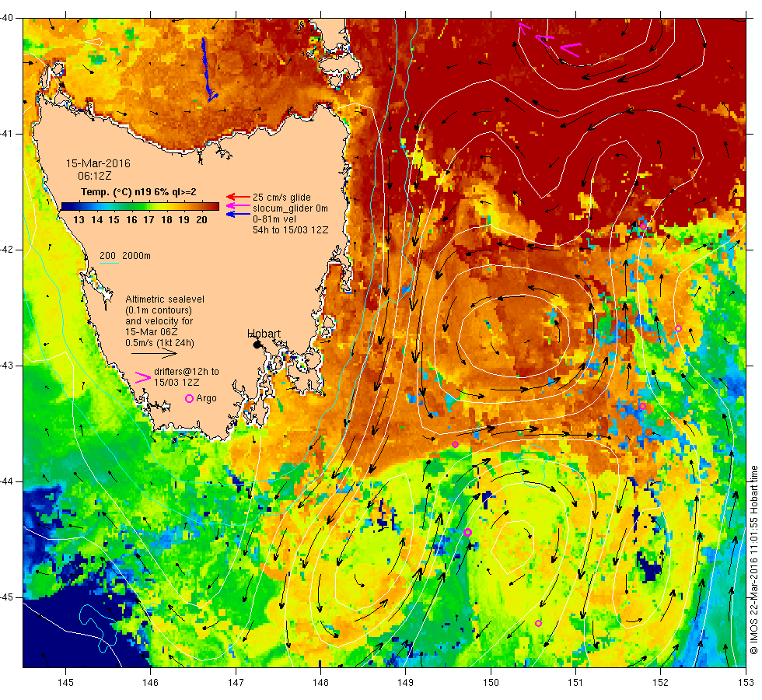Click the 153 longitude axis label
762x700 pixels.
pos(746,683)
